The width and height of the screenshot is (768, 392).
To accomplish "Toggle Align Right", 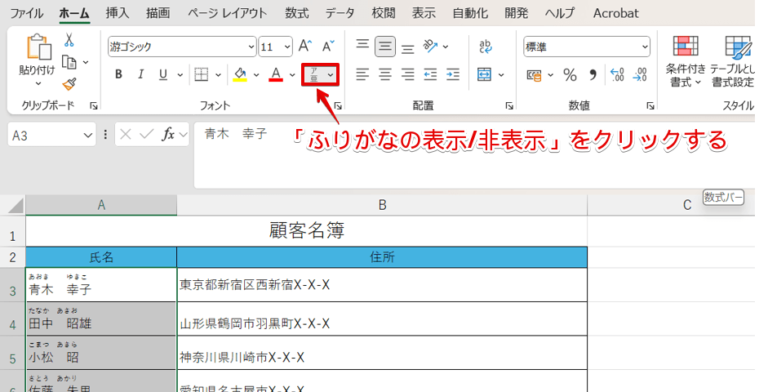I will pyautogui.click(x=408, y=74).
